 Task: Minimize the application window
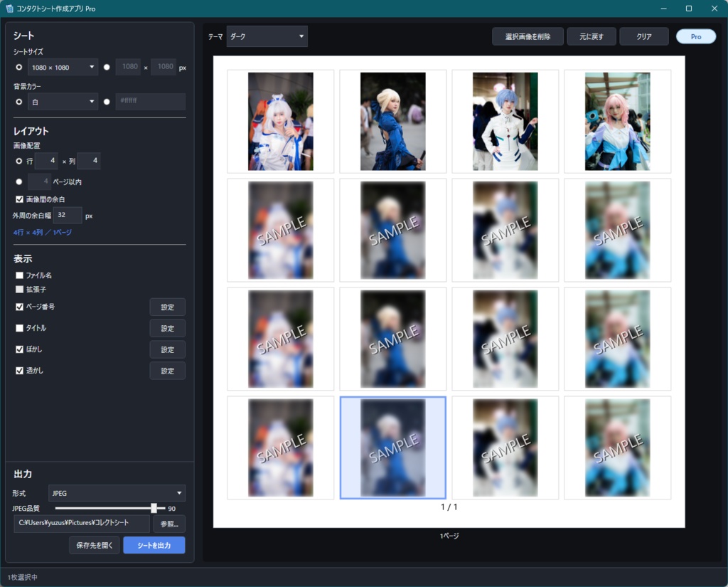click(664, 9)
